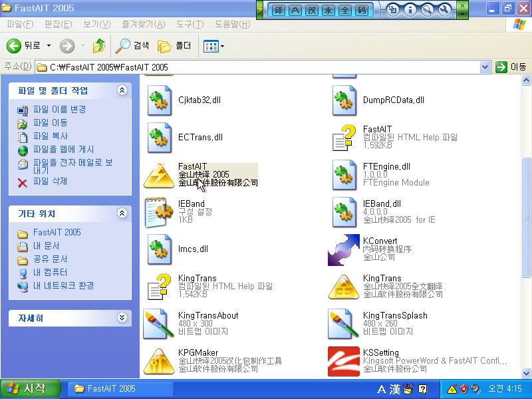This screenshot has height=399, width=532.
Task: Open the 편집(E) menu
Action: 59,25
